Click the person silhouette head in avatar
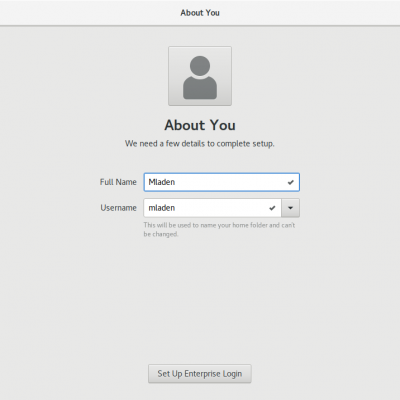This screenshot has height=400, width=400. 200,65
